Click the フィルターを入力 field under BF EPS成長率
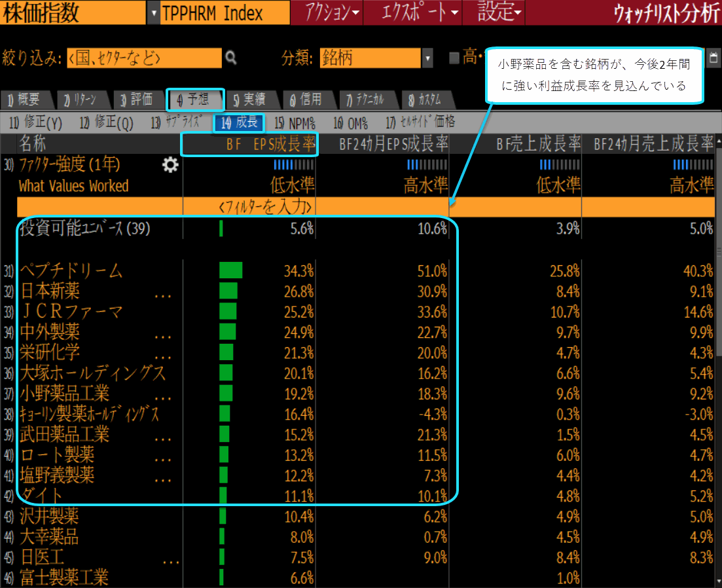 [x=249, y=207]
